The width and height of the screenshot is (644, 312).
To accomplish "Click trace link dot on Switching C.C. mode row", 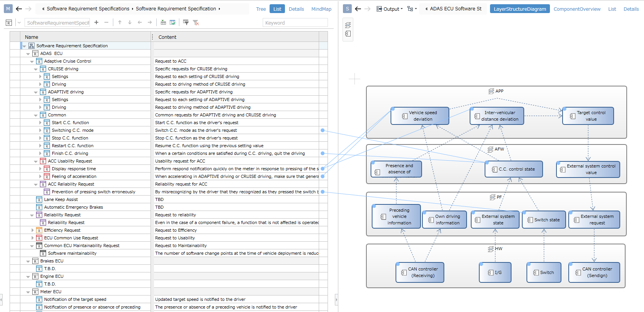I will [x=323, y=130].
